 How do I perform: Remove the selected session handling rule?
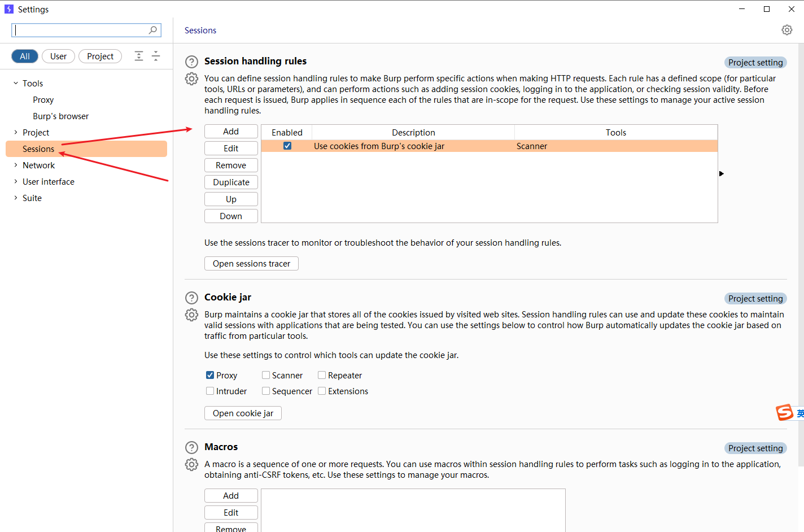point(231,165)
